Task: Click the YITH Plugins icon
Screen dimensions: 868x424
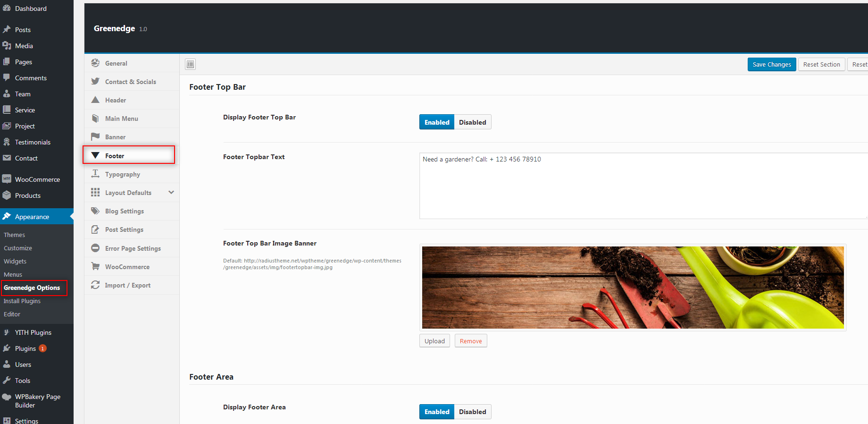Action: [x=7, y=332]
